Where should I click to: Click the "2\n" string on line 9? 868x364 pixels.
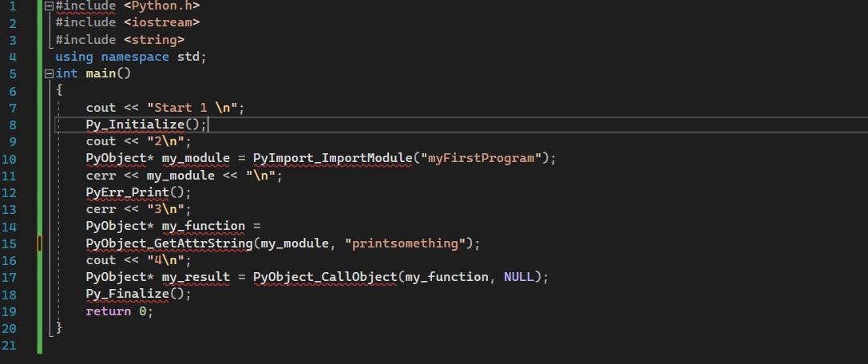click(165, 141)
